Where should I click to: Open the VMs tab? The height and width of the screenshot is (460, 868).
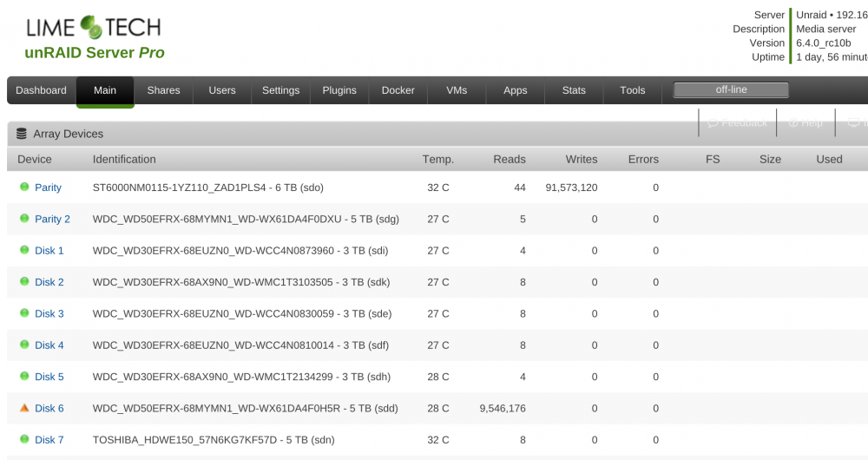457,90
